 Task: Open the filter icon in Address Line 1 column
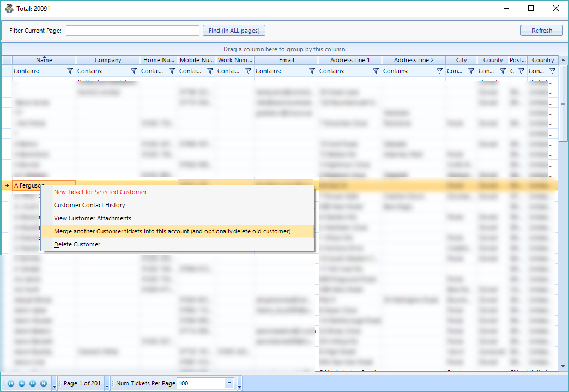(x=376, y=71)
